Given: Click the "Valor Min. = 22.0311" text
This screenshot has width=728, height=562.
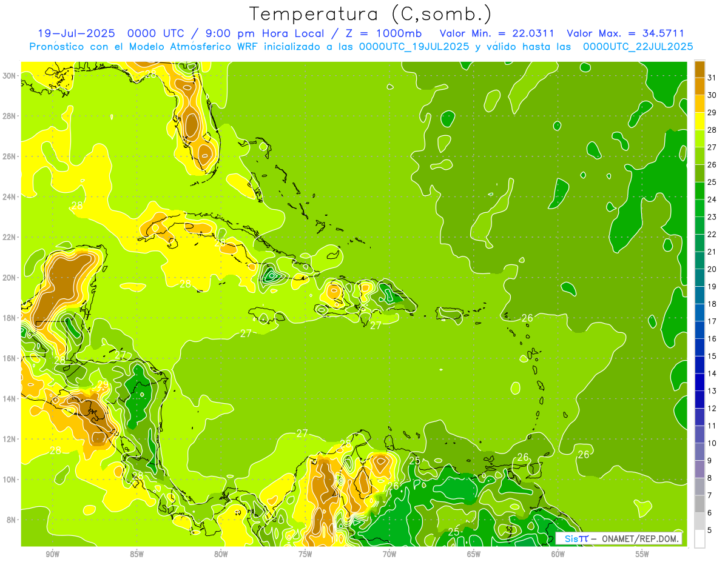Looking at the screenshot, I should [x=496, y=33].
